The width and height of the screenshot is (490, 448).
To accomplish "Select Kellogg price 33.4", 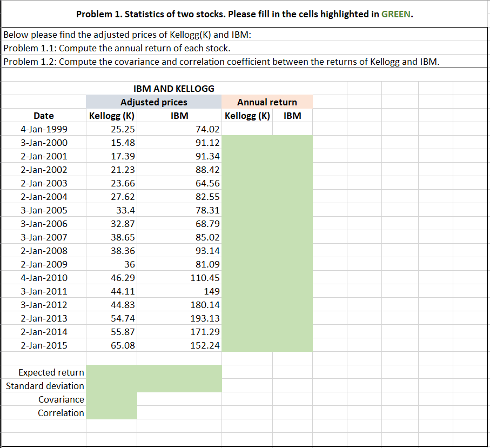I will tap(112, 210).
